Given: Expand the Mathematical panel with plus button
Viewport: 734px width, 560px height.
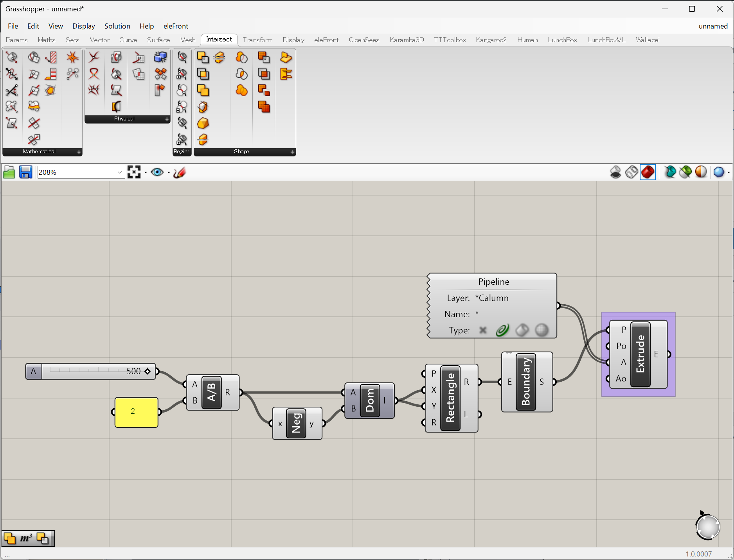Looking at the screenshot, I should (79, 152).
